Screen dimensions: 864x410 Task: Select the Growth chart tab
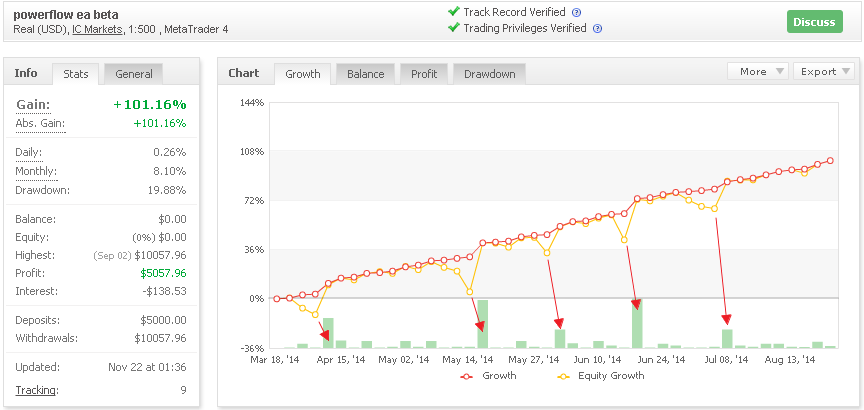click(303, 74)
